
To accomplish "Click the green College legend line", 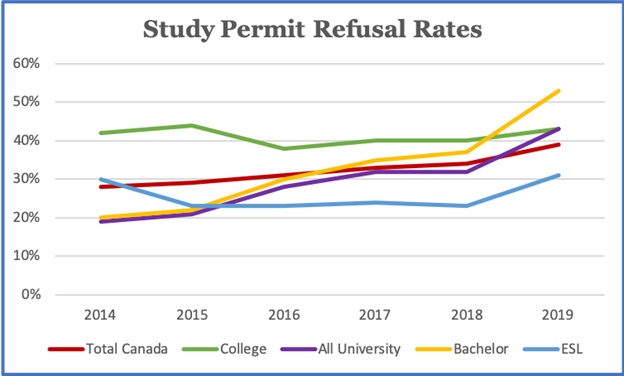I will [200, 349].
